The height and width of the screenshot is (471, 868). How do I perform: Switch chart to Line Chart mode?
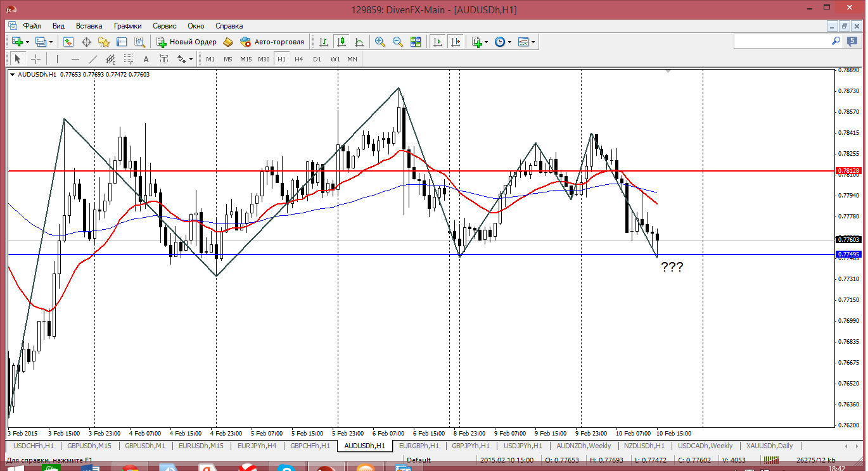click(359, 42)
